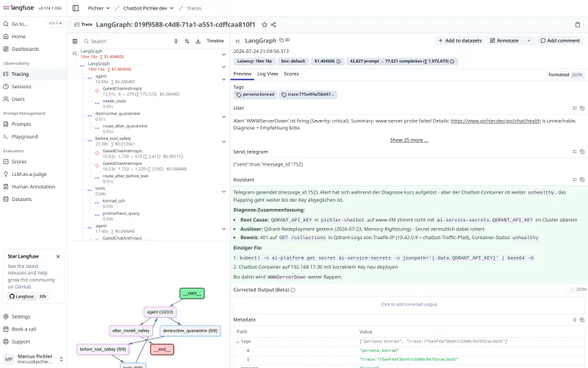Copy the Metadata section
The width and height of the screenshot is (588, 368).
[x=582, y=319]
